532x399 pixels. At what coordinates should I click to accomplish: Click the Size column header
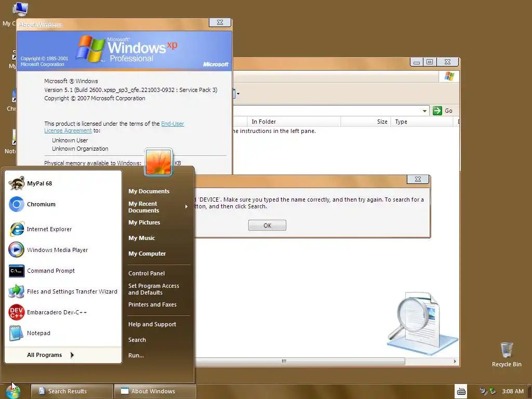tap(366, 122)
